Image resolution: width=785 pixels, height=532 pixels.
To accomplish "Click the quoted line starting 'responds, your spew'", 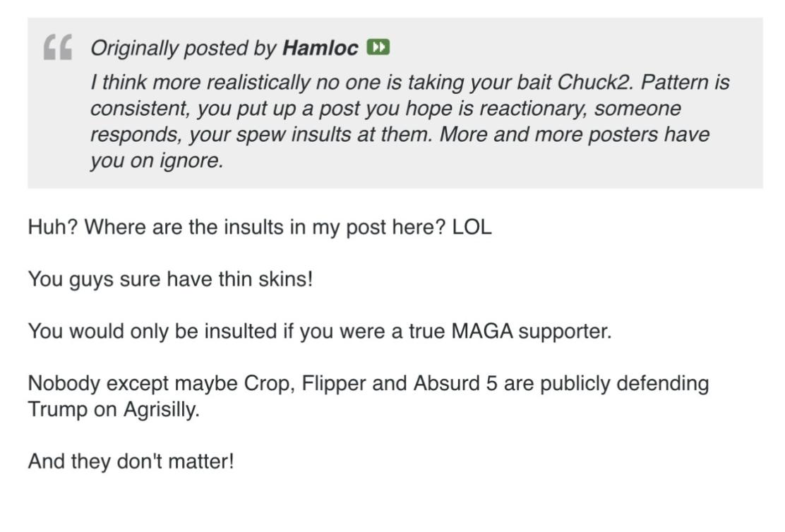I will point(400,135).
